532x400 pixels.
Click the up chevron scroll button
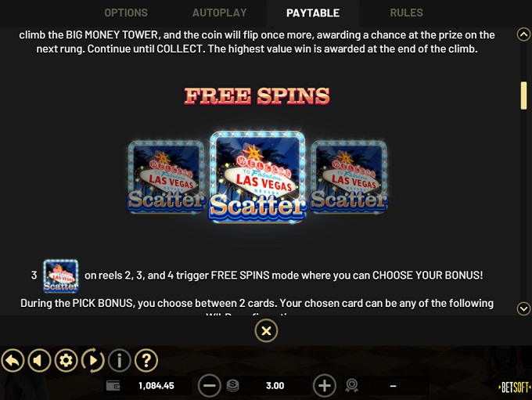click(523, 34)
